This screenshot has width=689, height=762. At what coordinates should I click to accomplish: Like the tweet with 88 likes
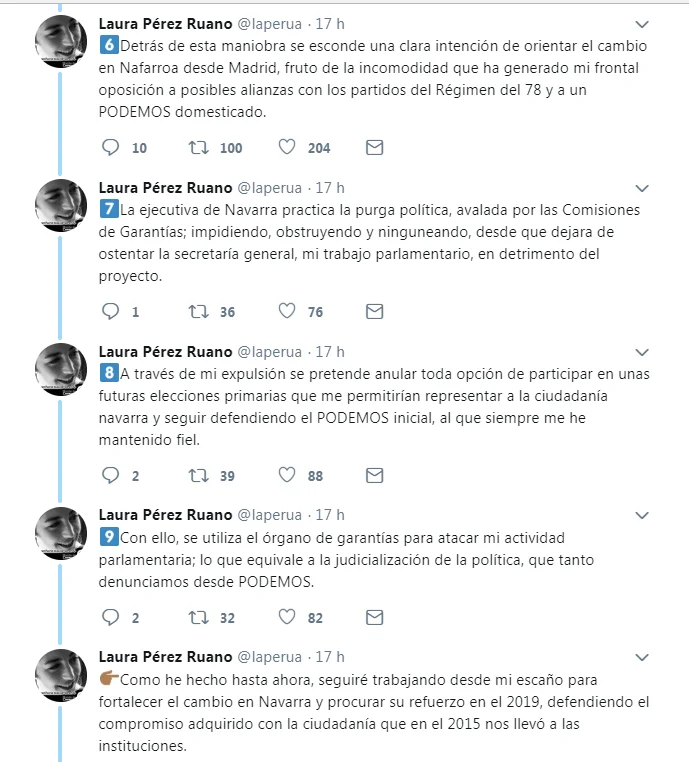coord(287,476)
